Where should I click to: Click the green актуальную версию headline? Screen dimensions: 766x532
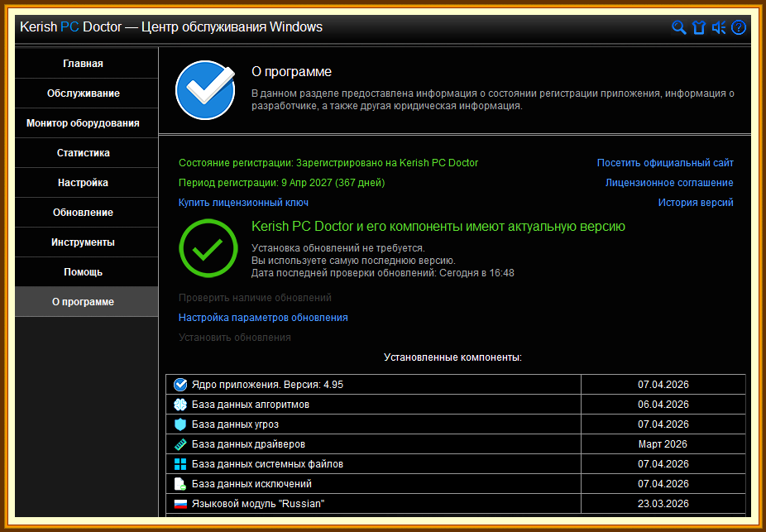(438, 226)
